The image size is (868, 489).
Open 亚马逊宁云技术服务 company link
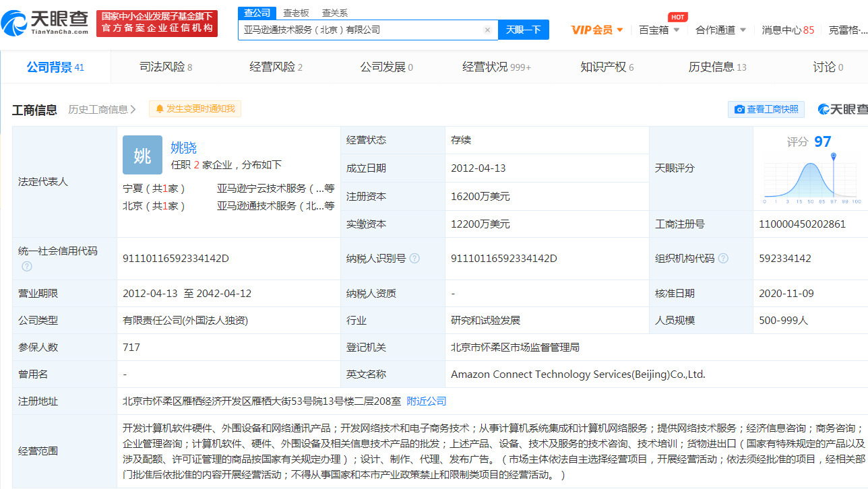tap(276, 189)
